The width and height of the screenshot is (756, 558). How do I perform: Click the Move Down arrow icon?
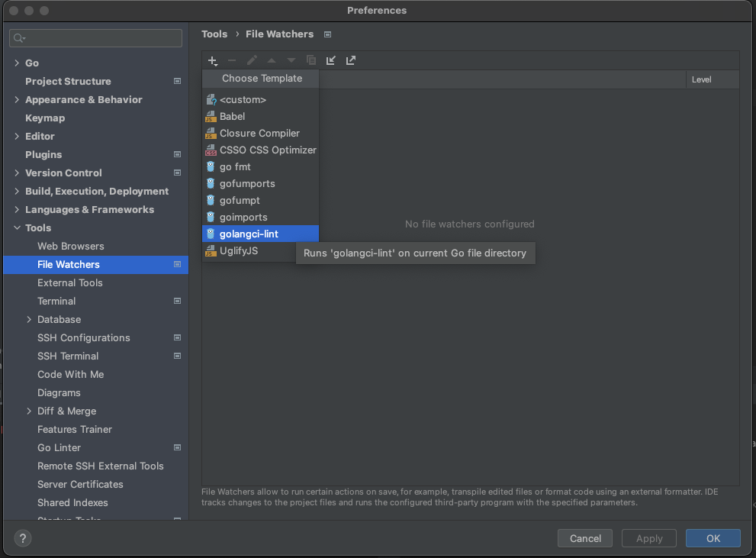click(x=291, y=60)
